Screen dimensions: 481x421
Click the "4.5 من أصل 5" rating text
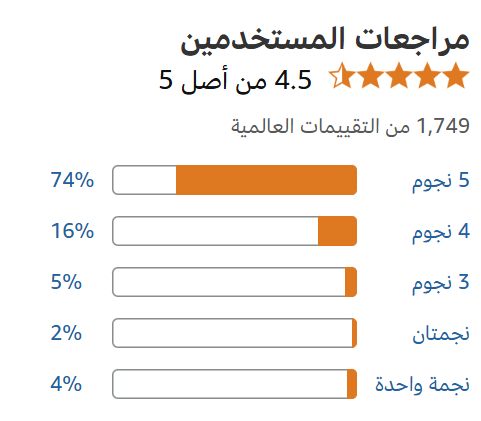point(235,81)
